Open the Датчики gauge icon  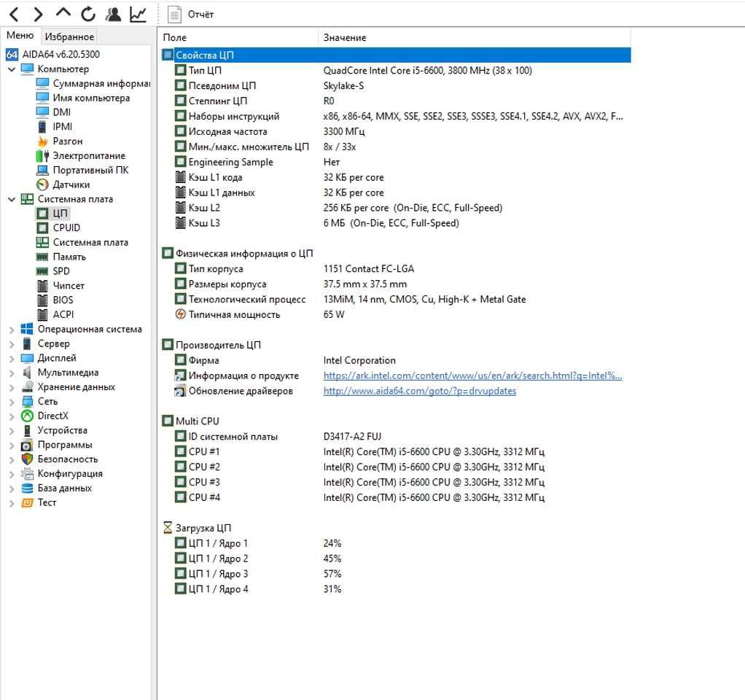click(42, 184)
